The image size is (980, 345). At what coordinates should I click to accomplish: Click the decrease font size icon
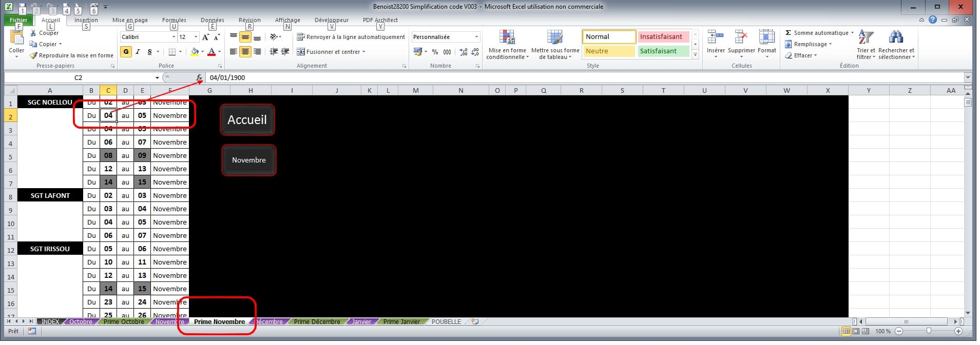pyautogui.click(x=217, y=37)
